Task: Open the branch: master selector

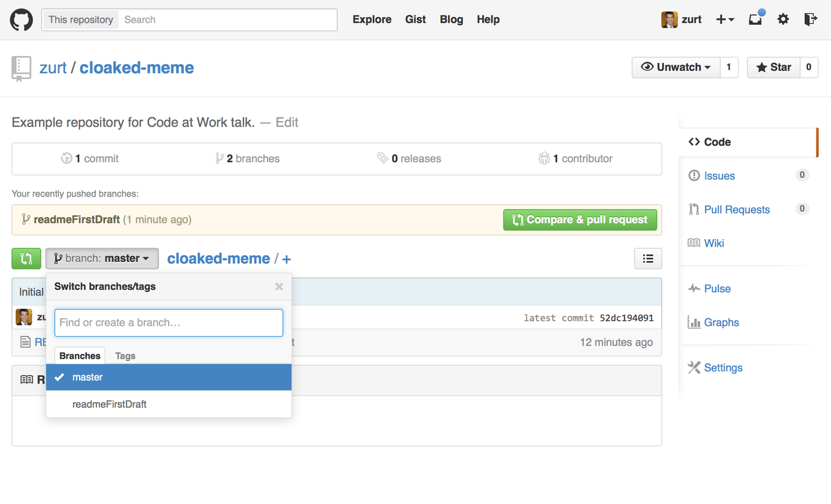Action: coord(102,259)
